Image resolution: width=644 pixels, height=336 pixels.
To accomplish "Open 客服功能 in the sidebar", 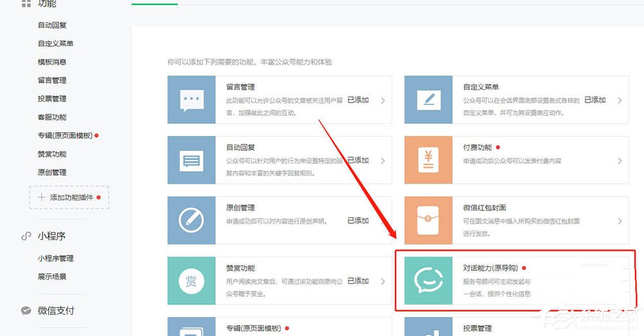I will point(52,117).
